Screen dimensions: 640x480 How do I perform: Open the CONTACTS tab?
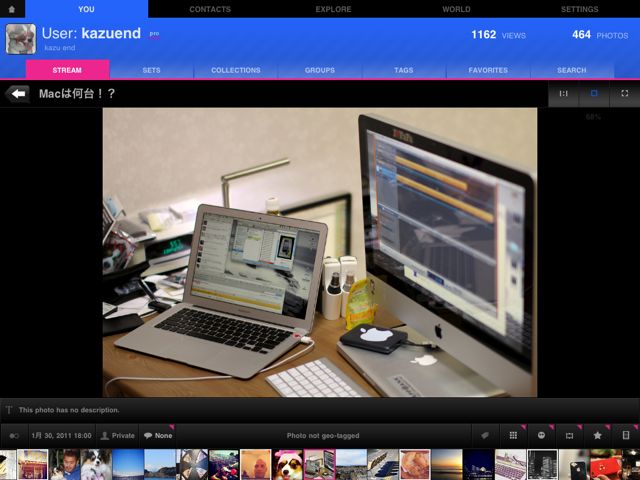pos(210,9)
